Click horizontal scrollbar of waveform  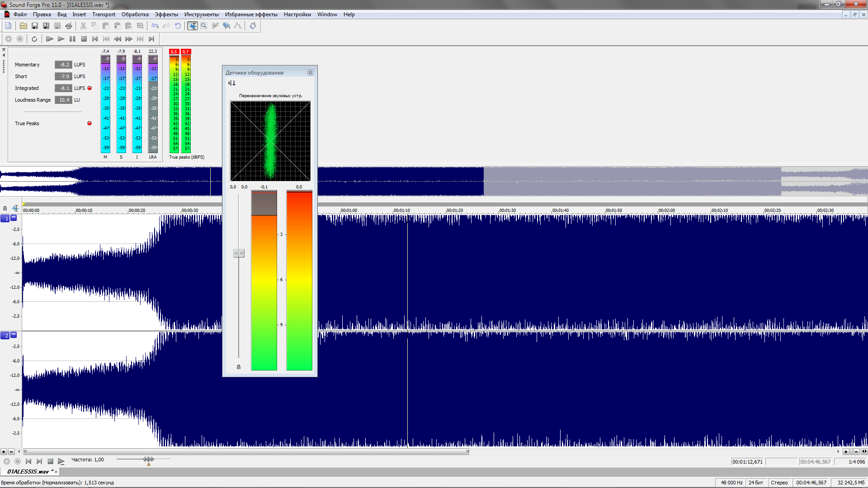tap(246, 451)
